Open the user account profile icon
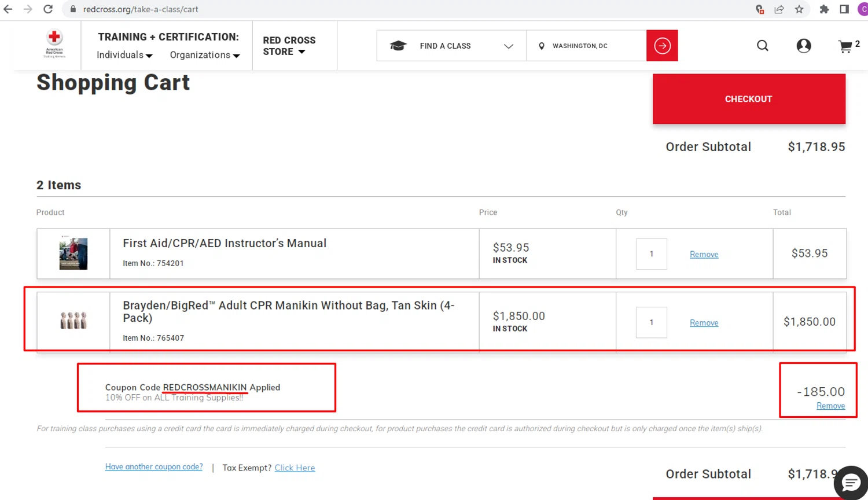868x500 pixels. click(x=804, y=46)
